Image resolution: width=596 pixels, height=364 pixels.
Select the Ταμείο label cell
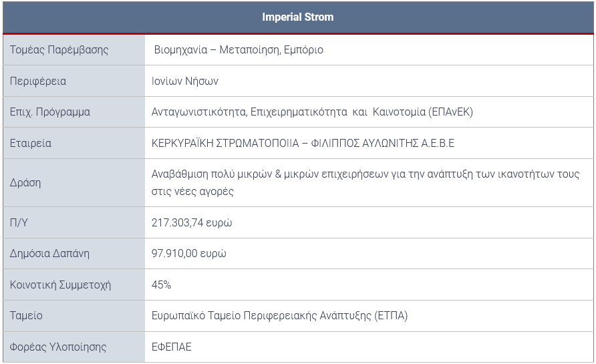pos(74,316)
